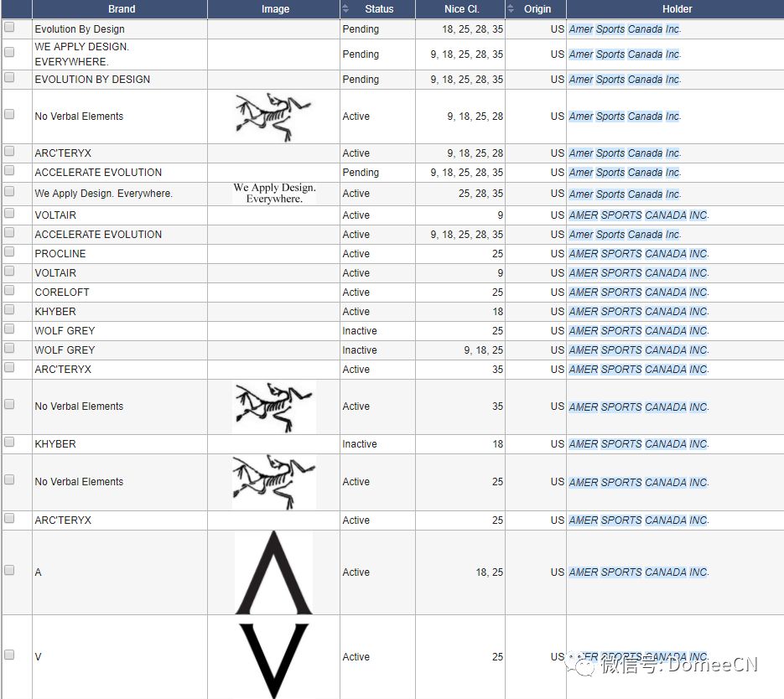Tick the checkbox beside brand V
784x699 pixels.
(9, 655)
